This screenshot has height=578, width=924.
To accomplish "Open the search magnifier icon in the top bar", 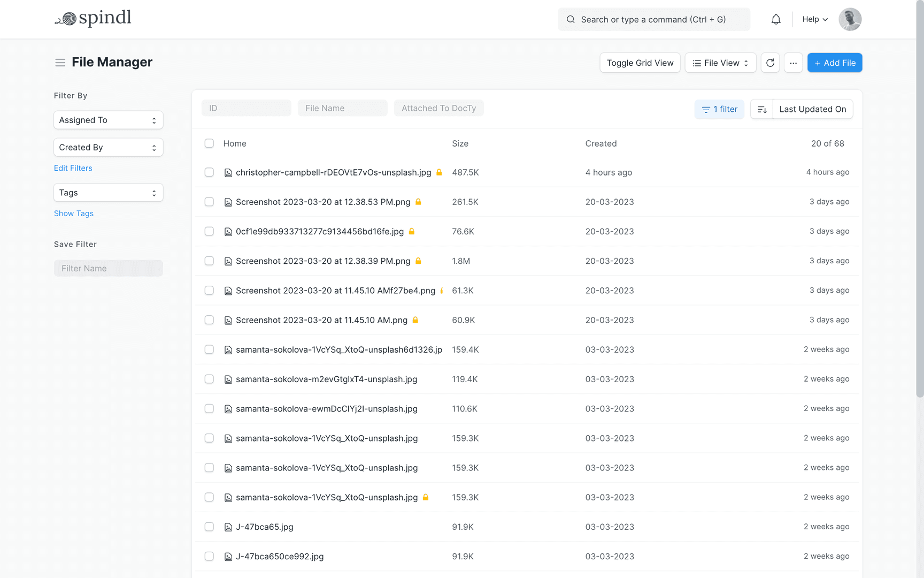I will coord(571,19).
